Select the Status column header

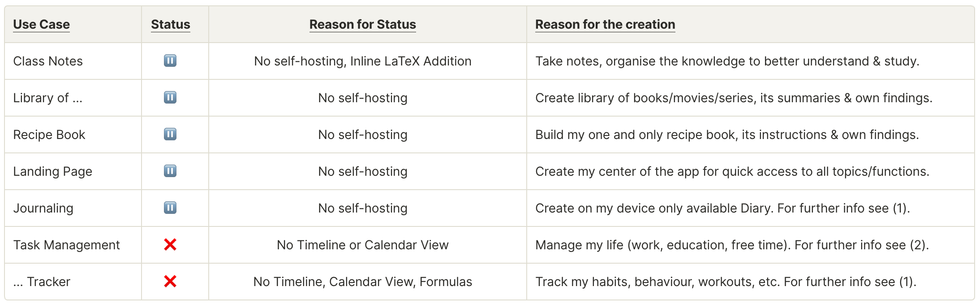point(171,24)
